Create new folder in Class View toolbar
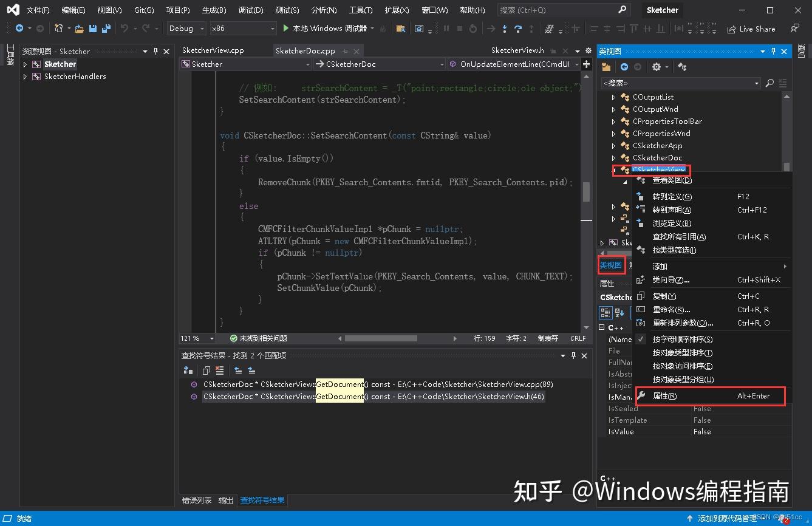The image size is (812, 526). pyautogui.click(x=606, y=67)
